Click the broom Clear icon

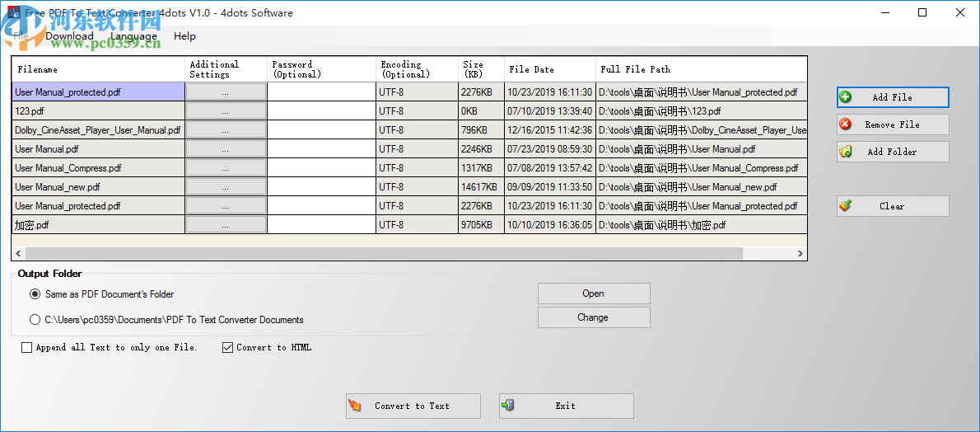(x=845, y=206)
